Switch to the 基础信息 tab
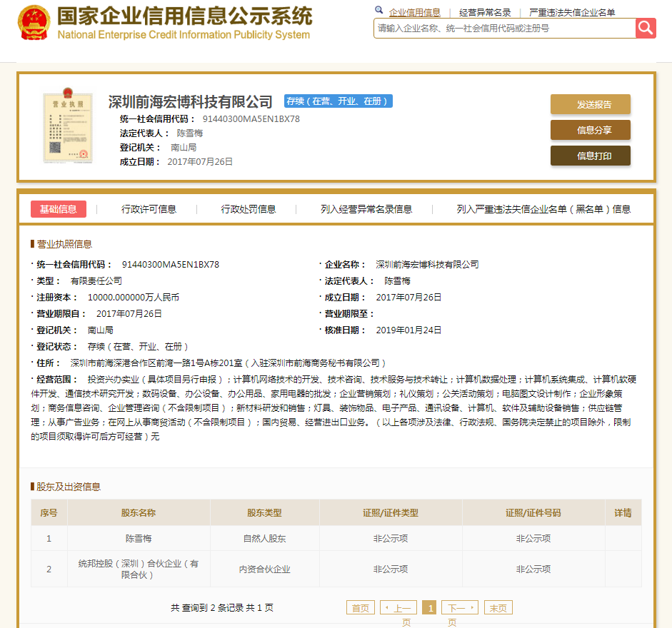Screen dimensions: 672x628 [x=59, y=209]
